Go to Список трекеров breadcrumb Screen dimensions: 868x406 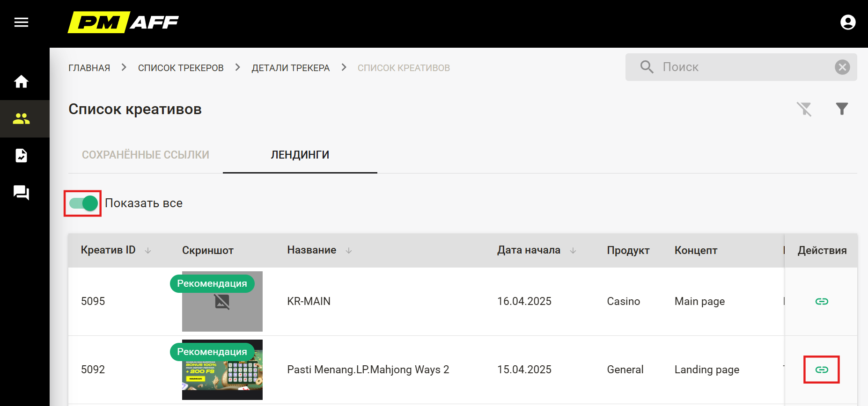[181, 68]
